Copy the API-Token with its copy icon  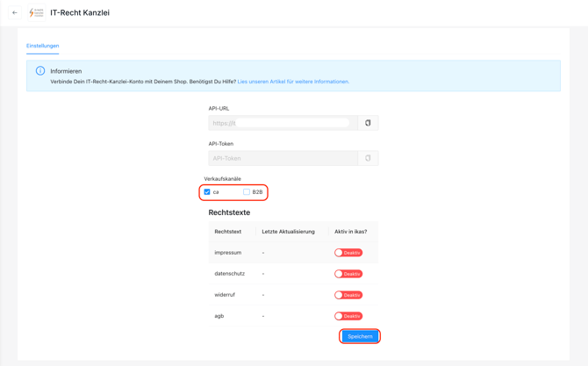(368, 158)
